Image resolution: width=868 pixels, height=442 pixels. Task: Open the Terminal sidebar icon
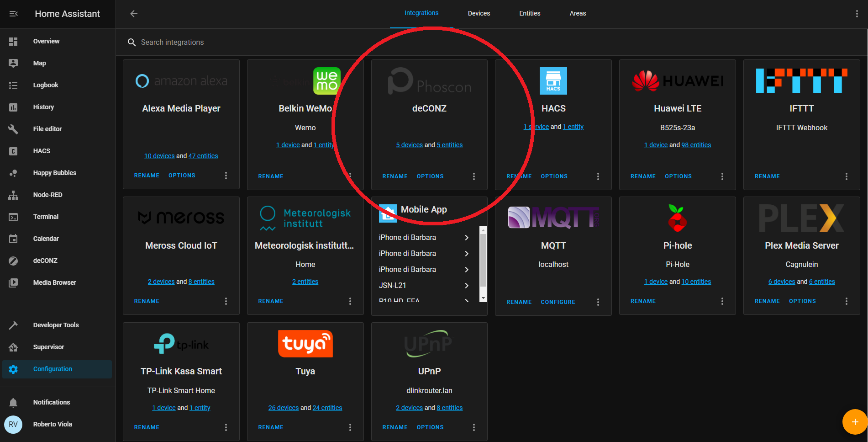(x=13, y=217)
